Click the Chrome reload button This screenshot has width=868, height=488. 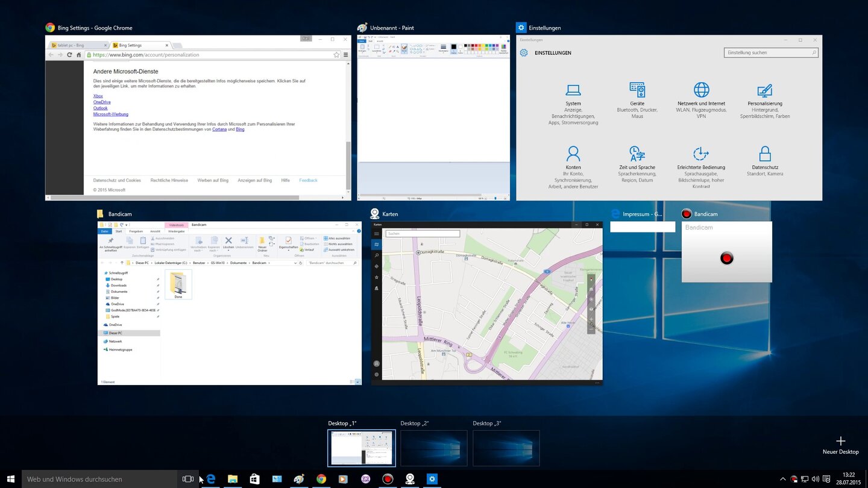pos(69,55)
